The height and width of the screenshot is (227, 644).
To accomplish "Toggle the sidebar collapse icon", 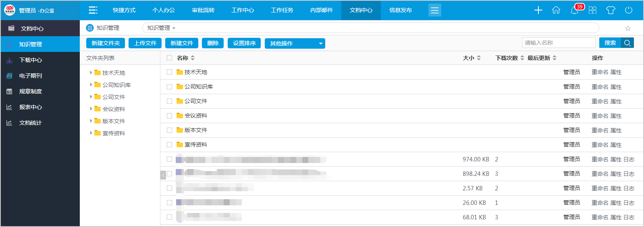I will pos(93,10).
